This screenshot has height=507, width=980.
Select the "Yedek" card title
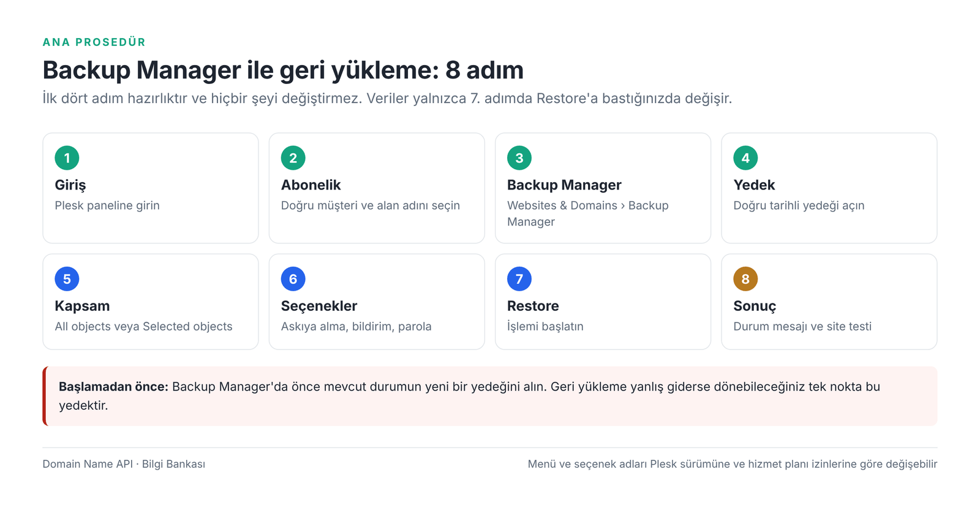click(754, 185)
